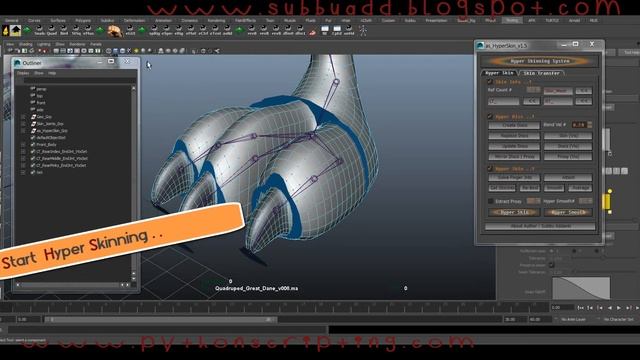Click the yellow slider handle behind HyperSkin
640x360 pixels.
[x=607, y=202]
